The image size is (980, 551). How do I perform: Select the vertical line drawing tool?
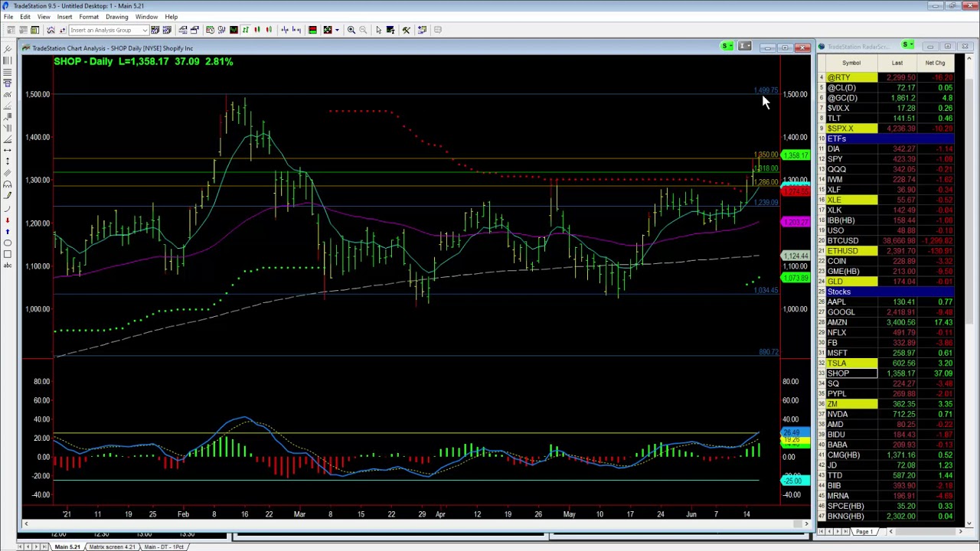[8, 161]
